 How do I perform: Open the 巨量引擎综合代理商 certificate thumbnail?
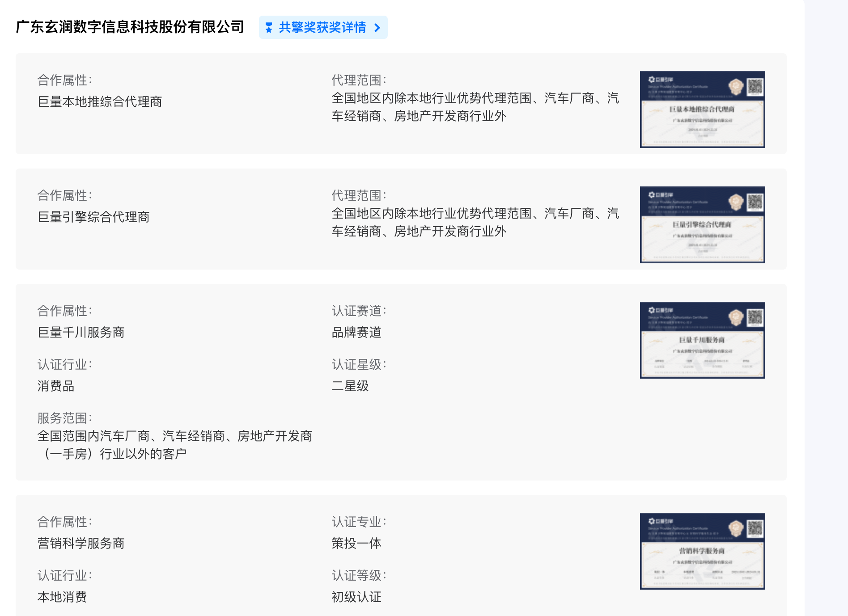(x=702, y=225)
